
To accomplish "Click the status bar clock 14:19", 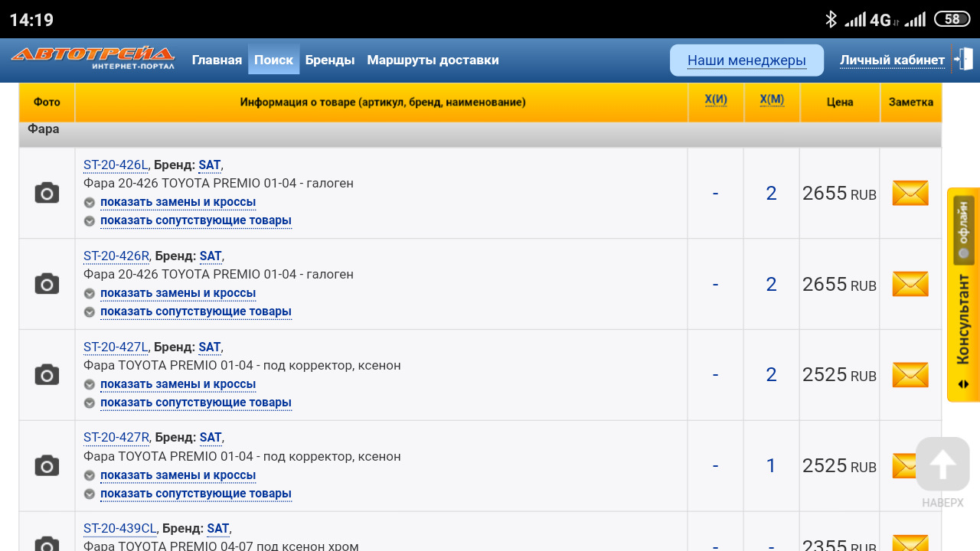I will coord(31,20).
